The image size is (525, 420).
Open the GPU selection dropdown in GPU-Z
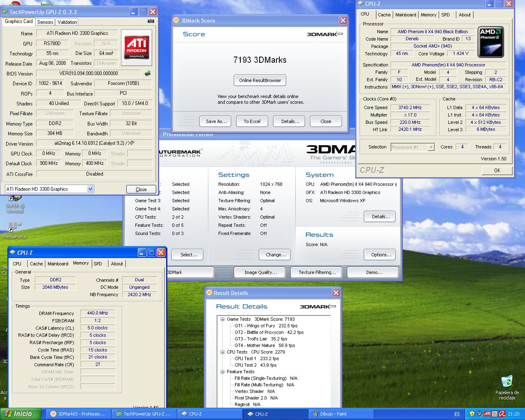tap(91, 189)
